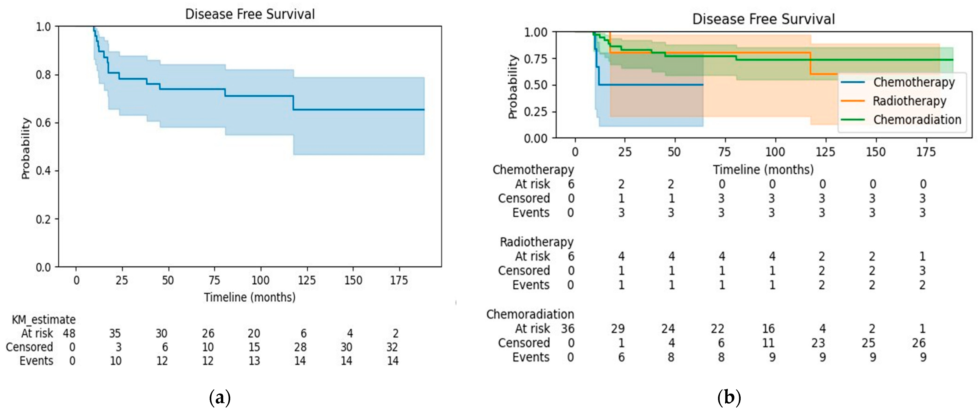Click the panel label (a)
This screenshot has width=980, height=412.
tap(220, 398)
